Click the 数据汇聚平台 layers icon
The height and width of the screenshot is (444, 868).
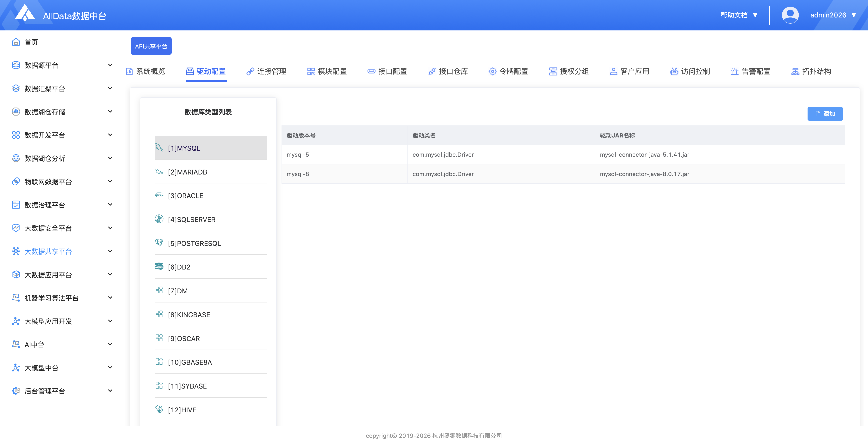[x=16, y=88]
